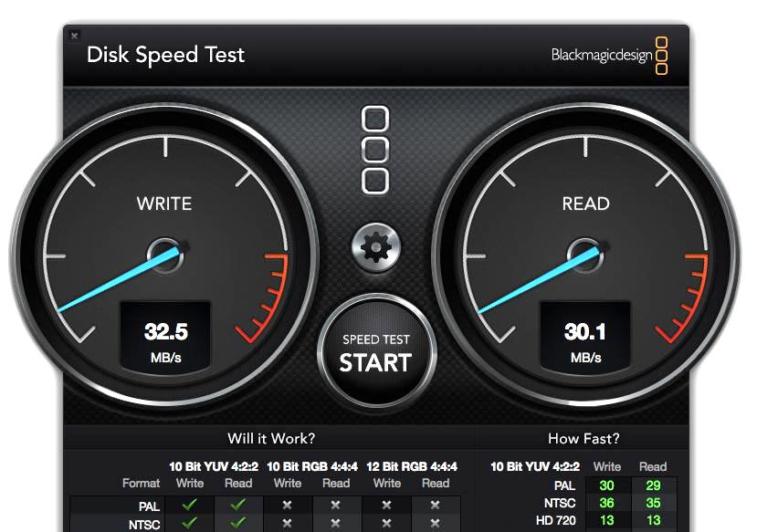Click PAL 10 Bit YUV write checkmark
Image resolution: width=757 pixels, height=532 pixels.
point(190,504)
